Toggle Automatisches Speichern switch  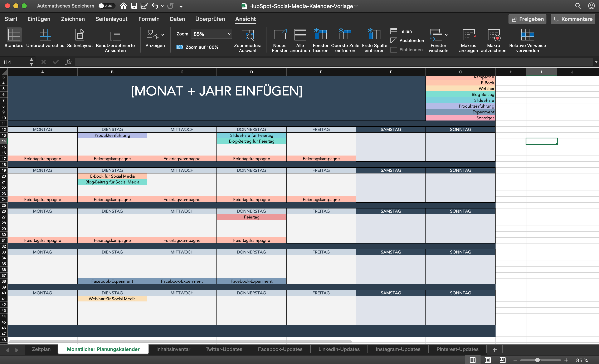pyautogui.click(x=107, y=6)
